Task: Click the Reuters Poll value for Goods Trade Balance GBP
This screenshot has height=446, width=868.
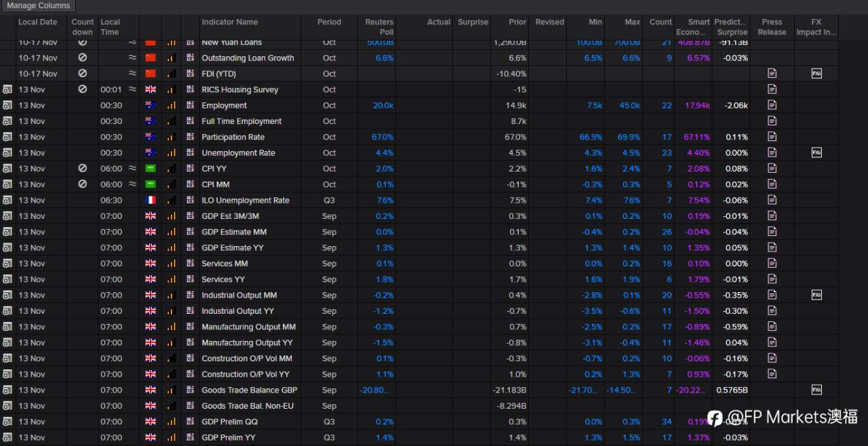Action: (374, 390)
